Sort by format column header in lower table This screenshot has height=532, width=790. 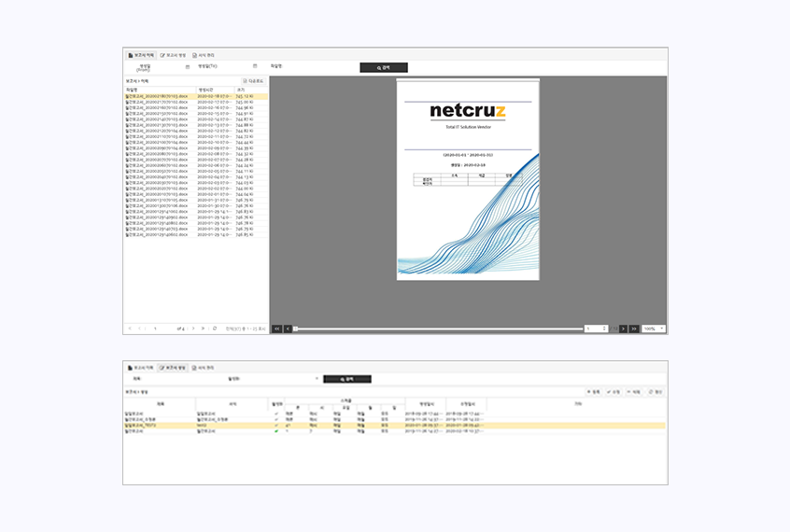[x=233, y=404]
